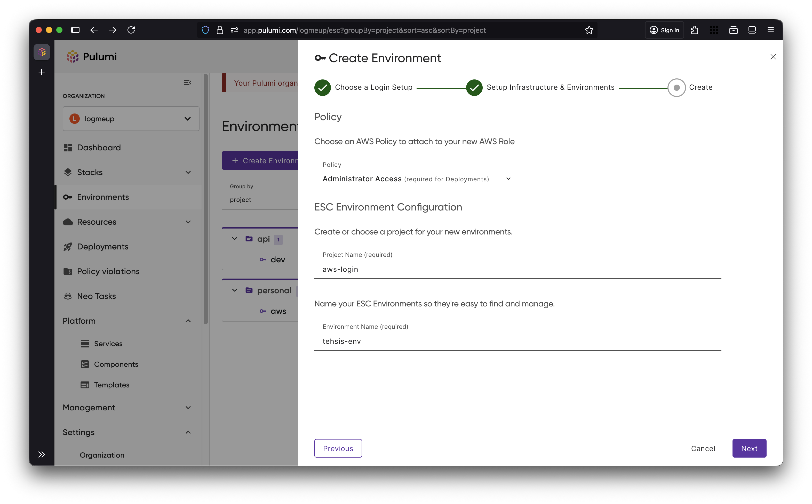Expand the bottom-left double chevron icon
Viewport: 812px width, 504px height.
click(x=41, y=454)
